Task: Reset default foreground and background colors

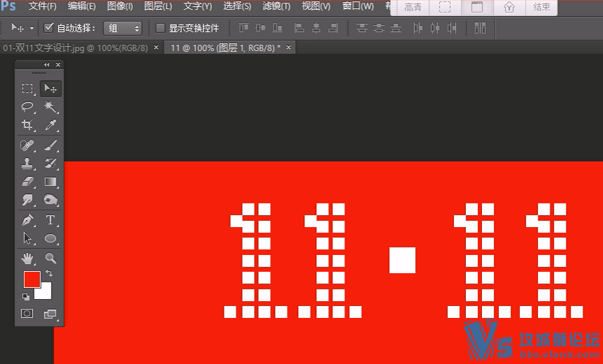Action: click(25, 296)
